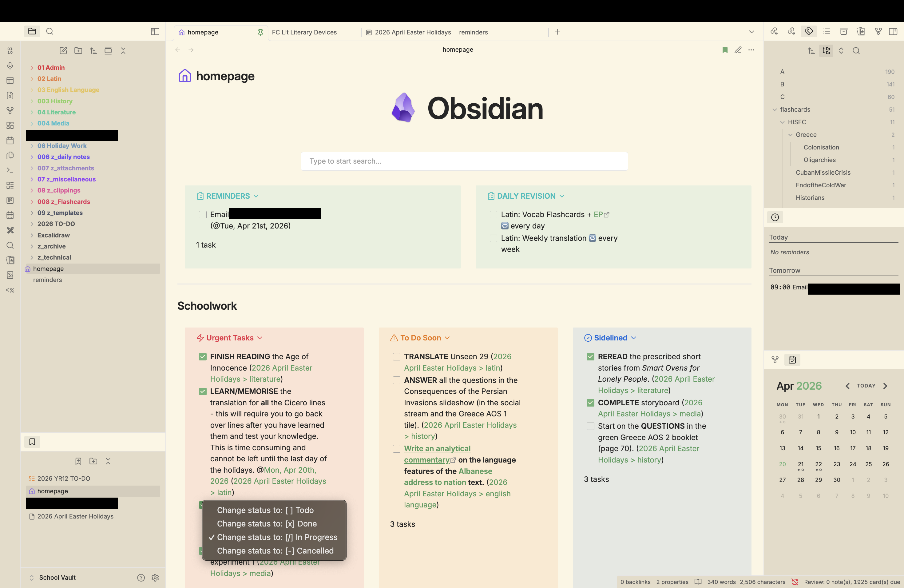Open the calendar panel icon above Apr 2026
The width and height of the screenshot is (904, 588).
[x=792, y=360]
